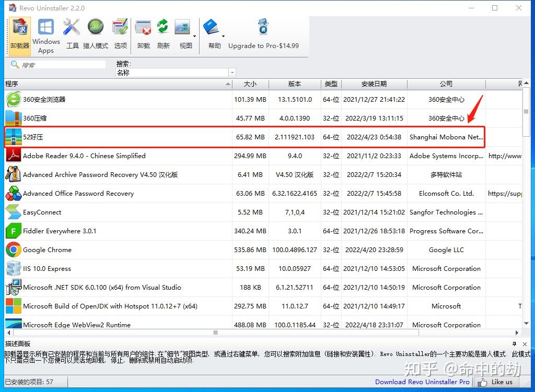Viewport: 535px width, 392px height.
Task: Click Fiddler Everywhere 3.0.1 name
Action: click(x=60, y=231)
